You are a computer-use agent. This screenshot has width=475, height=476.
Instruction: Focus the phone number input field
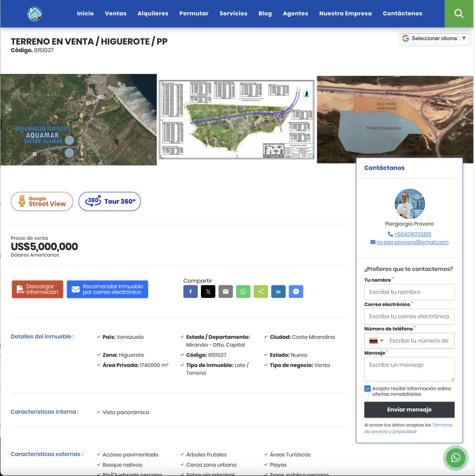pyautogui.click(x=420, y=341)
